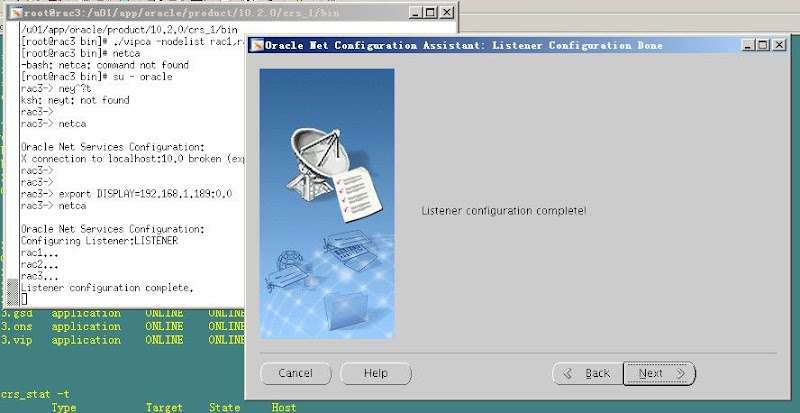This screenshot has height=413, width=800.
Task: Click the 'export DISPLAY=192.168.1.189:0.0' terminal line
Action: point(127,194)
